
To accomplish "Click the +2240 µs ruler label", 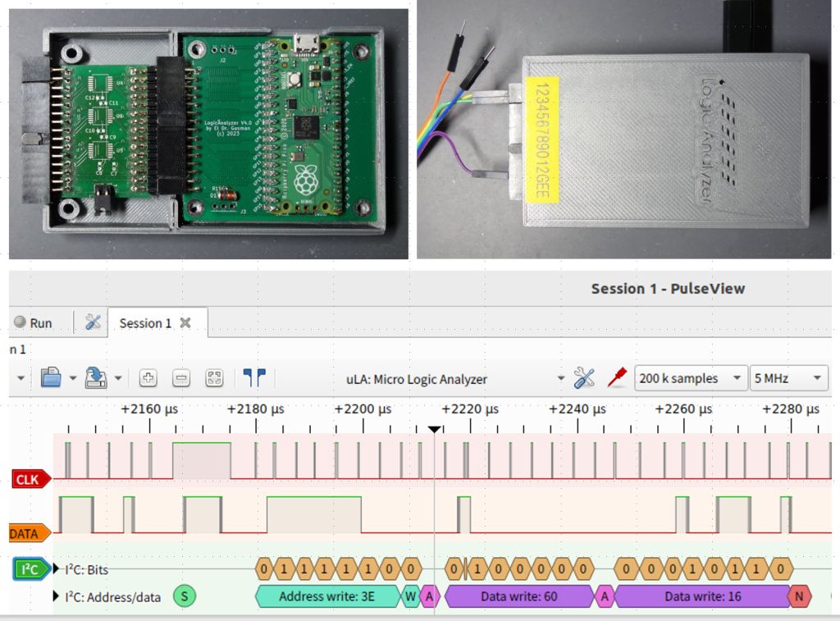I will (577, 409).
